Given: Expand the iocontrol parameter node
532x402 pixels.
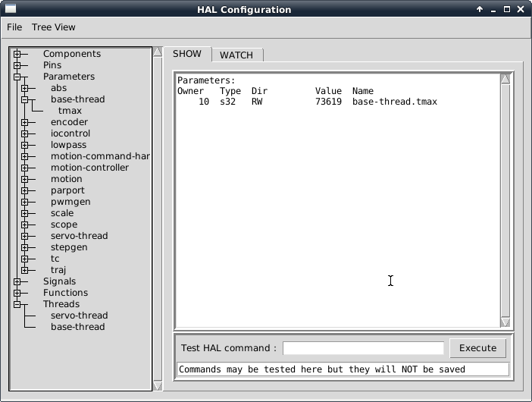Looking at the screenshot, I should (24, 133).
